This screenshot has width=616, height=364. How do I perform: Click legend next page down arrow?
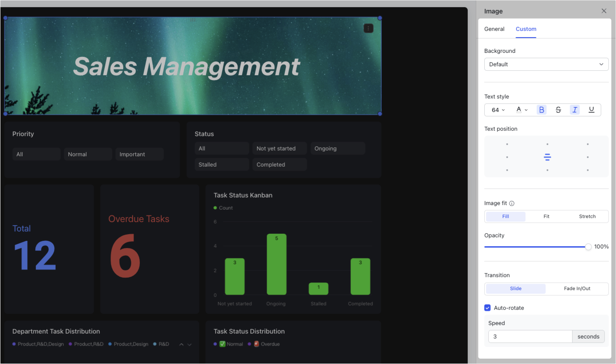[x=190, y=344]
